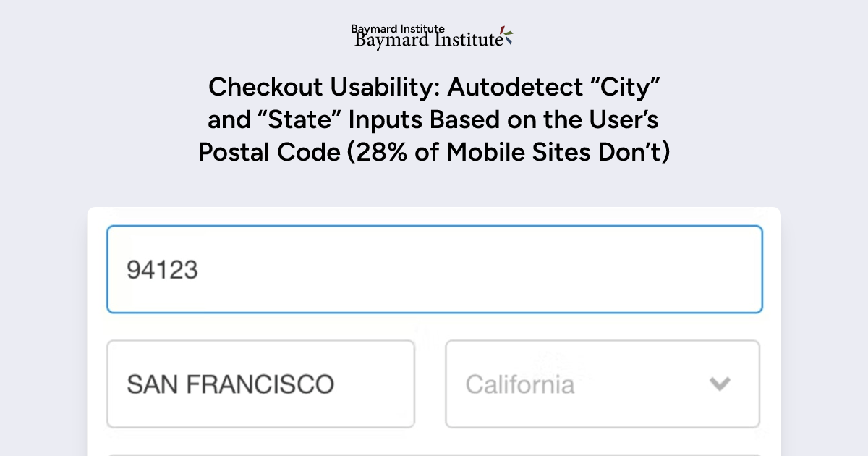The width and height of the screenshot is (868, 456).
Task: Select the colorful logo mark beside the wordmark
Action: pyautogui.click(x=506, y=35)
